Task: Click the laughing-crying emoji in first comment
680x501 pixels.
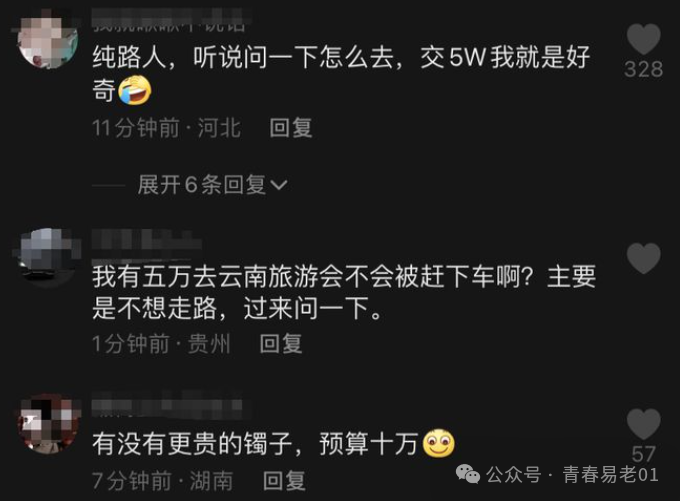Action: [135, 90]
